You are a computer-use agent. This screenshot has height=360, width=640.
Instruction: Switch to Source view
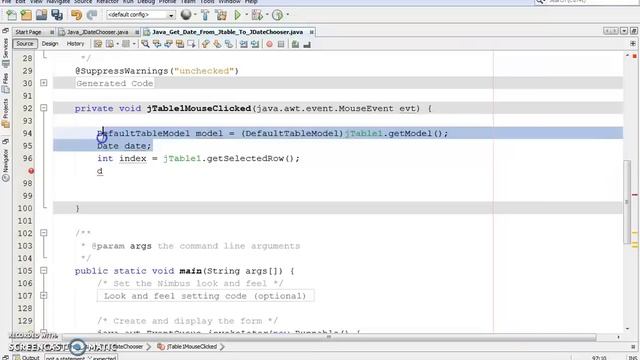click(x=24, y=44)
